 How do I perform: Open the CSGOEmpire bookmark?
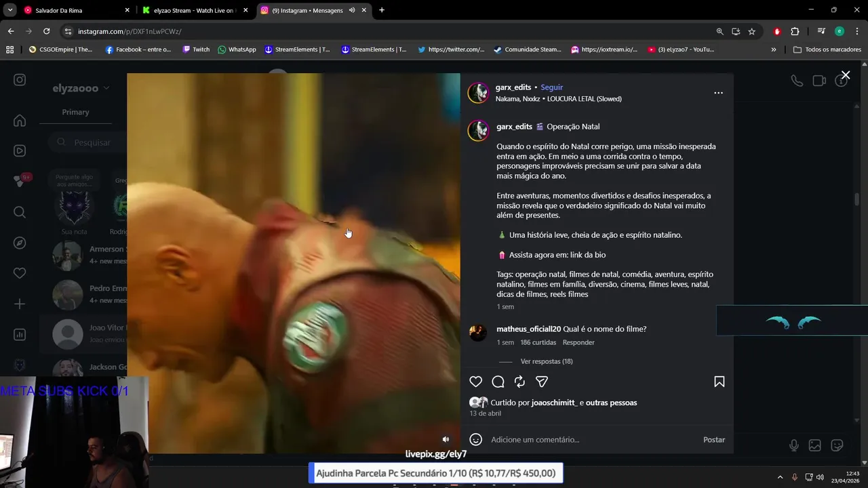[60, 49]
